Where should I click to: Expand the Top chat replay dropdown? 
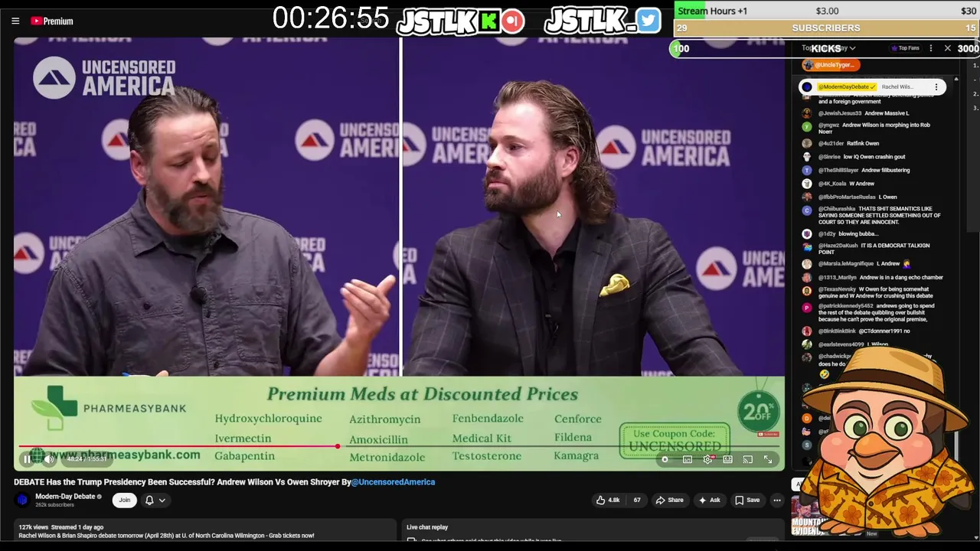[829, 48]
